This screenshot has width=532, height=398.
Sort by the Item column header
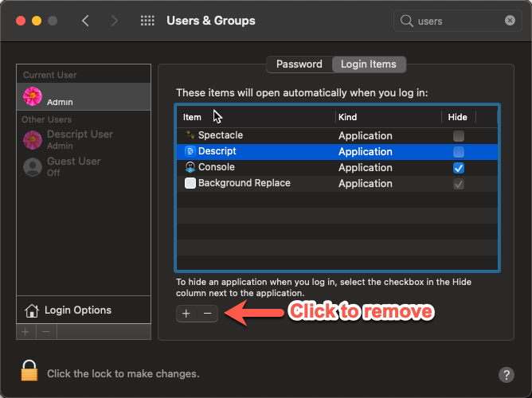(x=256, y=117)
